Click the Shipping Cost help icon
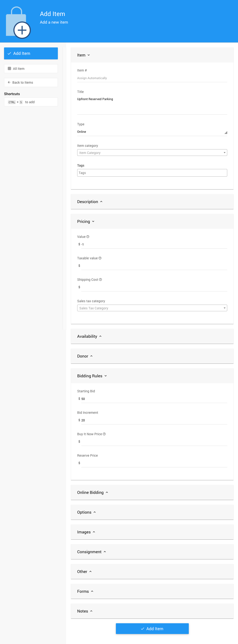The height and width of the screenshot is (644, 238). (100, 280)
